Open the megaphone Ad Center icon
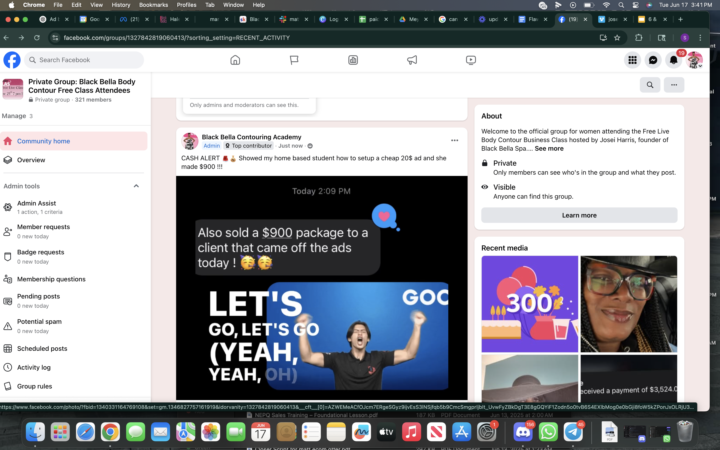The image size is (720, 450). [x=412, y=60]
